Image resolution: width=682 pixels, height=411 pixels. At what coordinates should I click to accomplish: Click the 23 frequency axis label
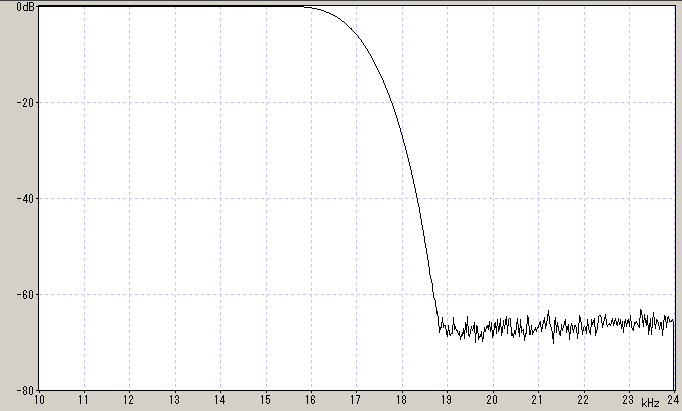tap(629, 400)
